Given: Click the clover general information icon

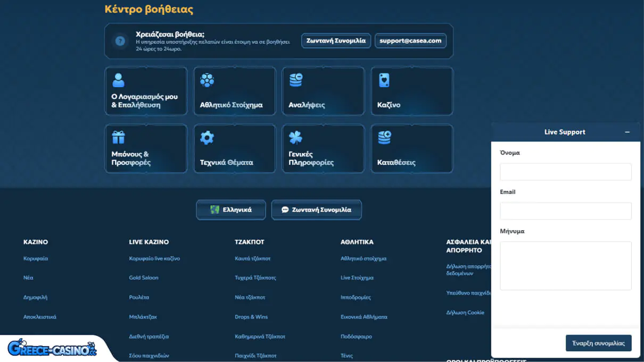Looking at the screenshot, I should tap(295, 138).
